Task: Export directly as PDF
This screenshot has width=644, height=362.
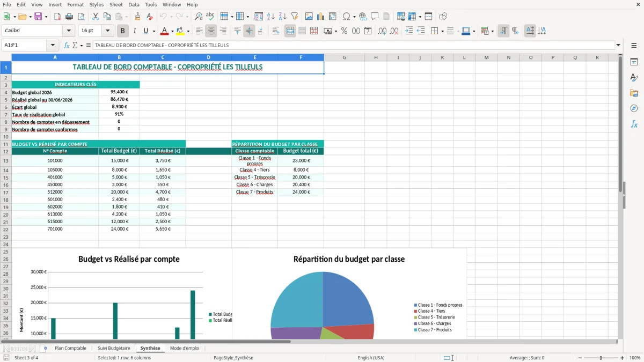Action: 57,17
